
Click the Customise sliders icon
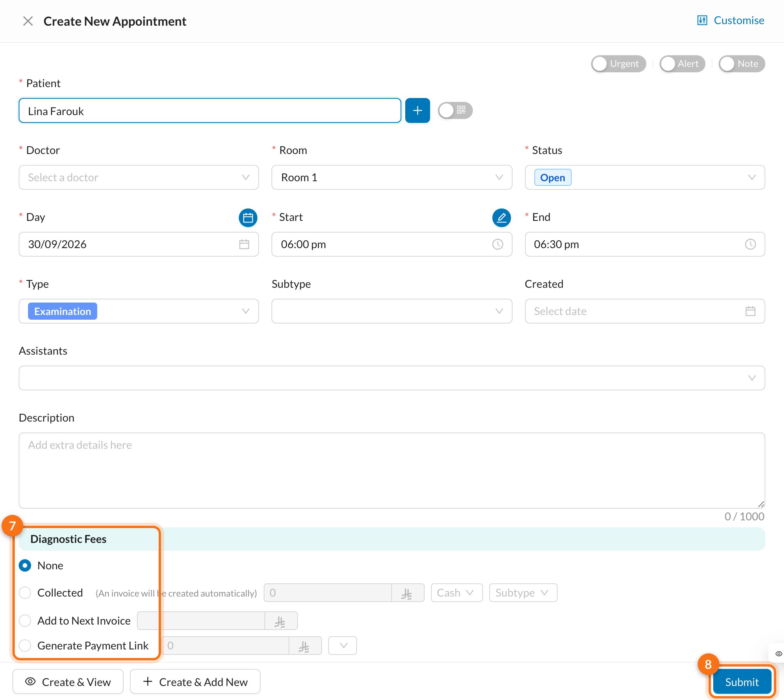coord(702,20)
